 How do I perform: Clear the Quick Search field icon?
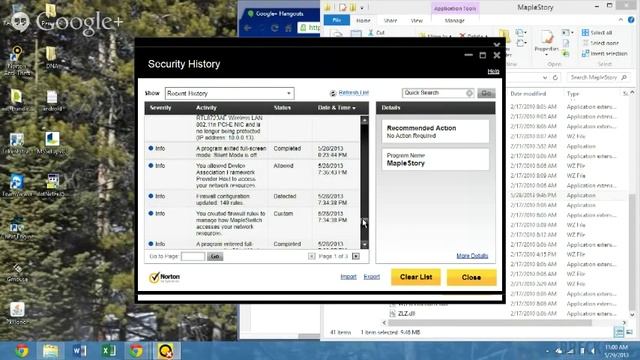pyautogui.click(x=469, y=93)
